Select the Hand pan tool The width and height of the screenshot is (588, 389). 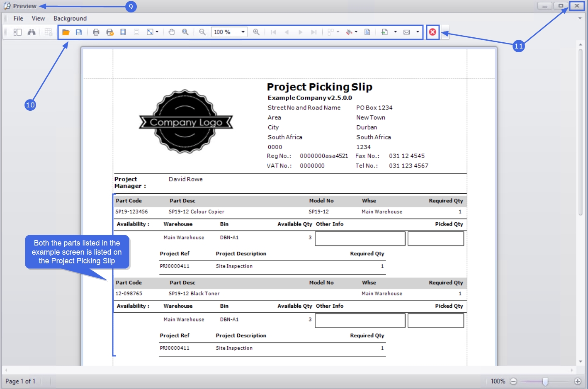coord(172,32)
